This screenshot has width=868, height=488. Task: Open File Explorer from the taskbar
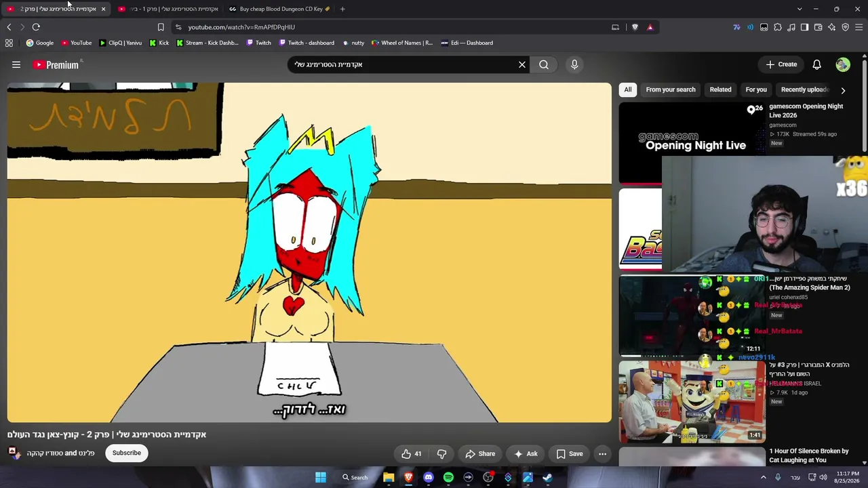coord(389,477)
